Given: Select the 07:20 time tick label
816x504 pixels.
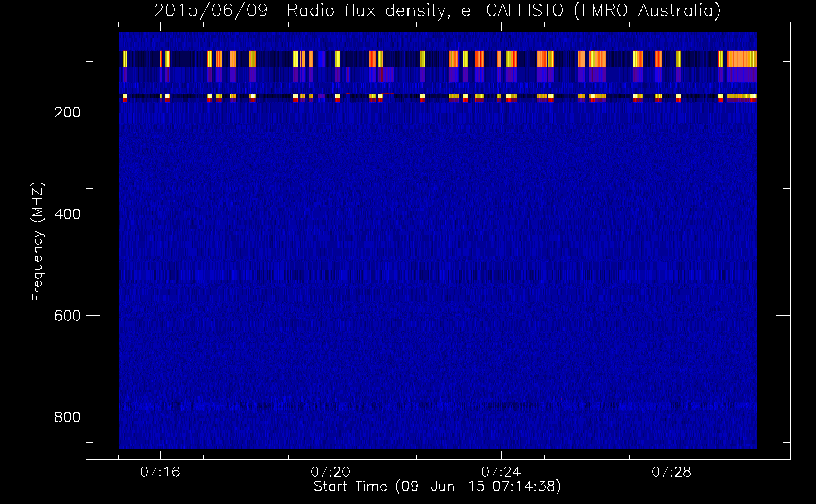Looking at the screenshot, I should tap(330, 472).
